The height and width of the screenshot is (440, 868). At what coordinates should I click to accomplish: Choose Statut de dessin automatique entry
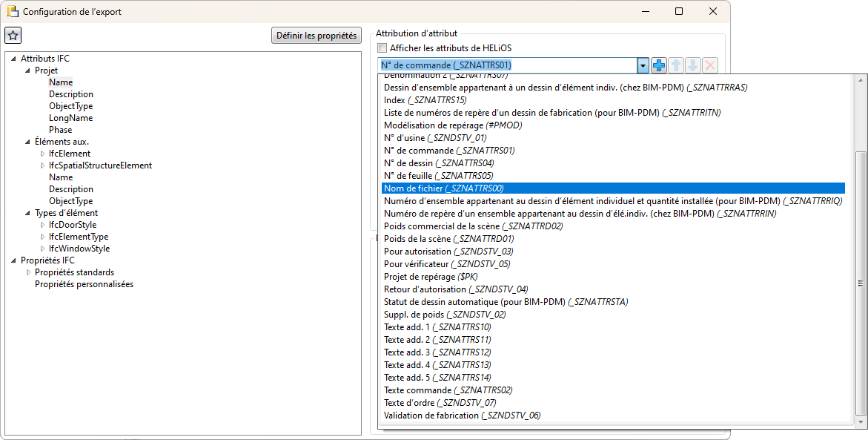pyautogui.click(x=506, y=303)
